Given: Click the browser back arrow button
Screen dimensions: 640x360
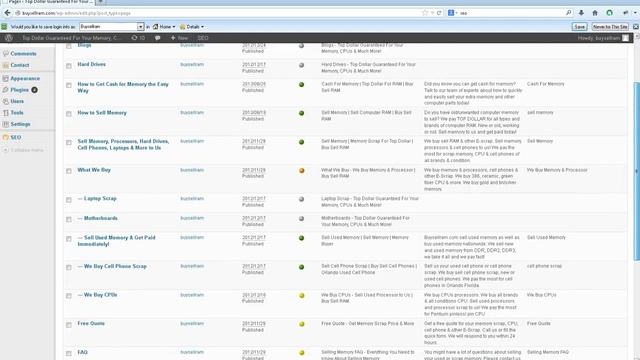Looking at the screenshot, I should coord(7,13).
